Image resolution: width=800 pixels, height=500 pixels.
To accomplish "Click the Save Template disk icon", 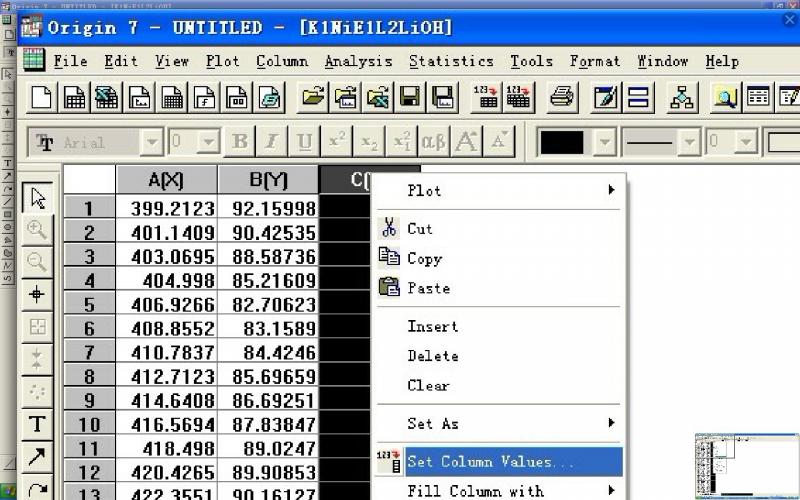I will [x=442, y=96].
